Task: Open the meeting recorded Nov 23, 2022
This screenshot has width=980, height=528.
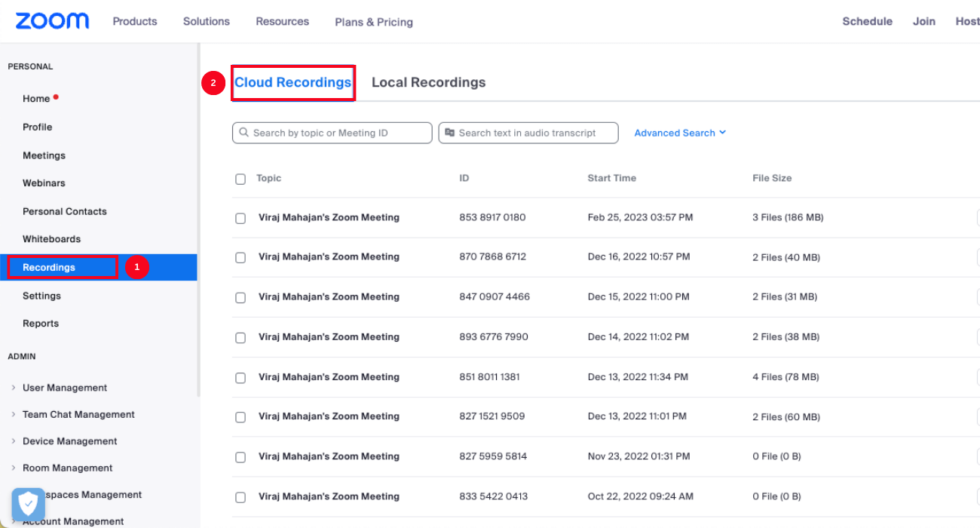Action: pos(329,456)
